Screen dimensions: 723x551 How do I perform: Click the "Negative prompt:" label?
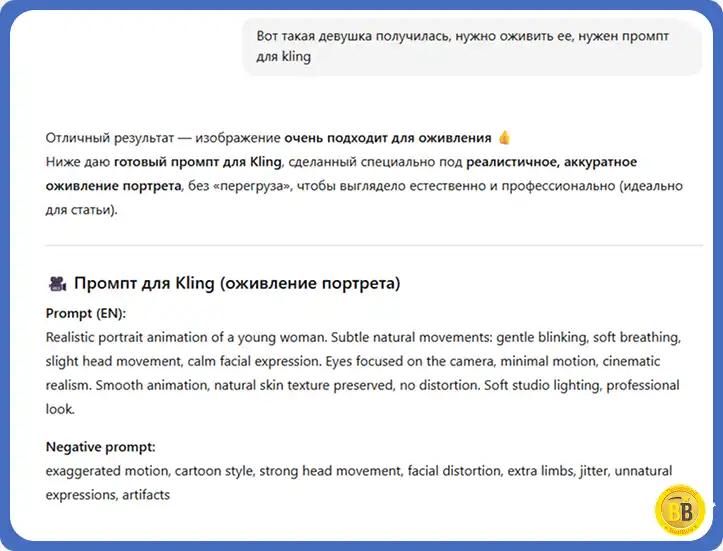(x=101, y=447)
